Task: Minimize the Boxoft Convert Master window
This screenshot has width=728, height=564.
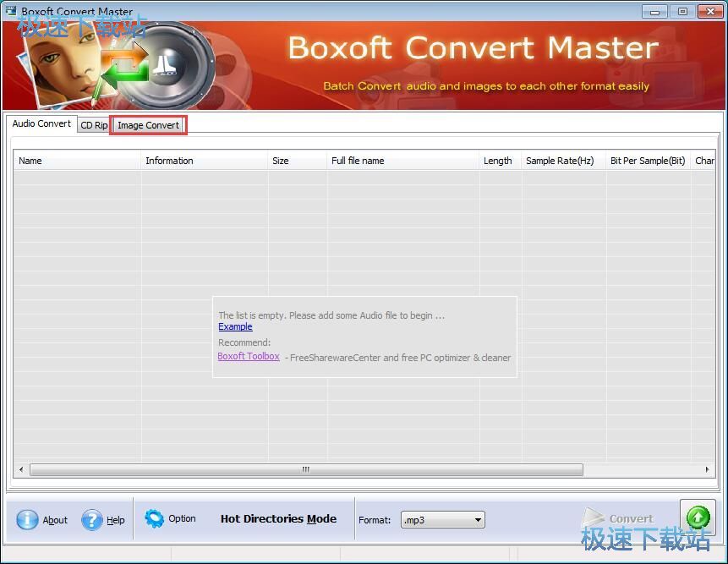Action: pos(654,12)
